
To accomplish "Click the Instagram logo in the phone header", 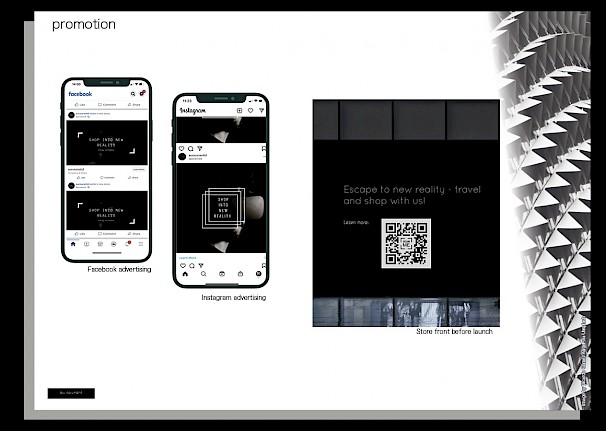I will [193, 110].
